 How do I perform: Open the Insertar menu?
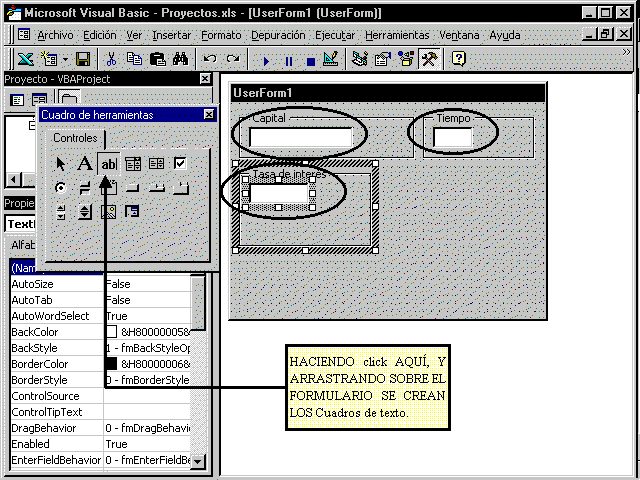(171, 36)
